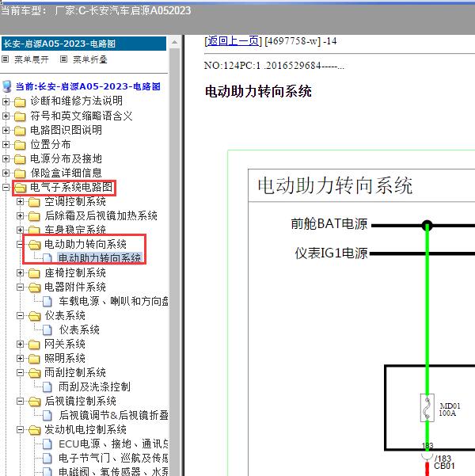
Task: Click the document icon for 后视镜调节&后视镜折叠
Action: tap(47, 416)
